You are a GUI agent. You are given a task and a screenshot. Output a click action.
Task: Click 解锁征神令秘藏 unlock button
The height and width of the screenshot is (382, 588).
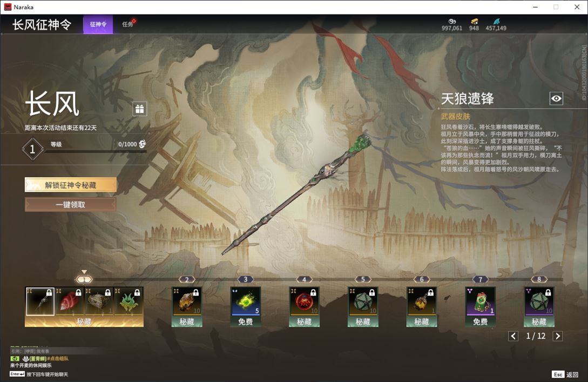pyautogui.click(x=71, y=185)
